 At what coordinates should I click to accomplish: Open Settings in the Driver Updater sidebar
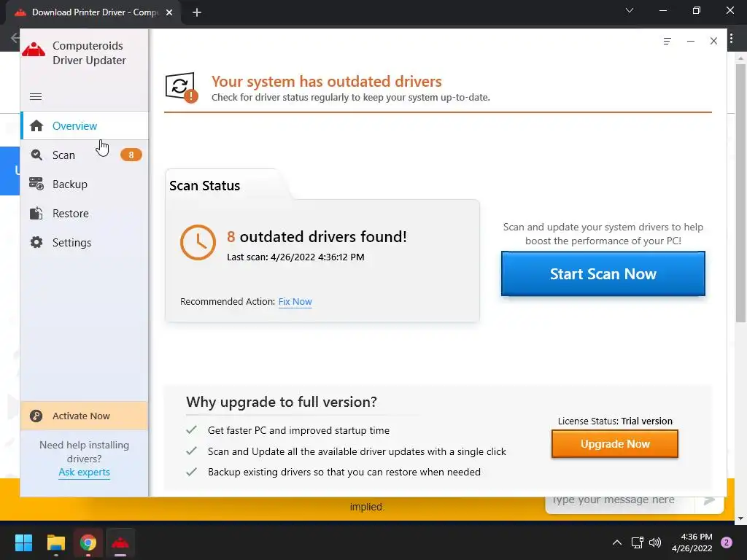(85, 242)
